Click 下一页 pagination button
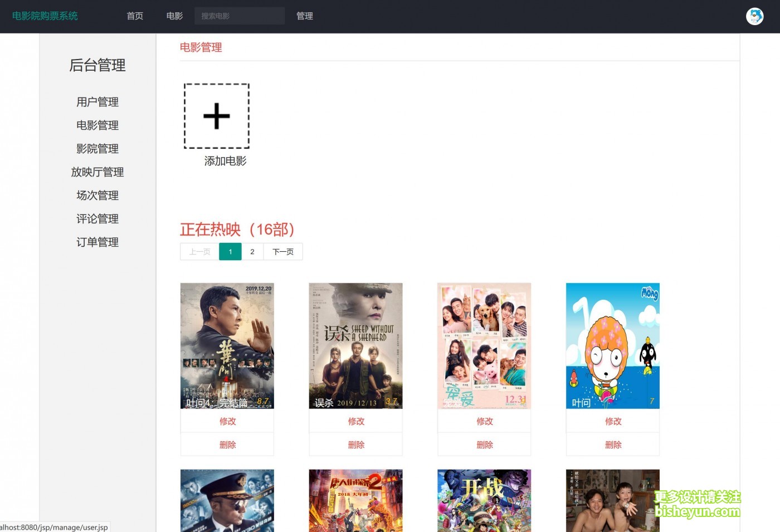This screenshot has width=780, height=532. [283, 252]
